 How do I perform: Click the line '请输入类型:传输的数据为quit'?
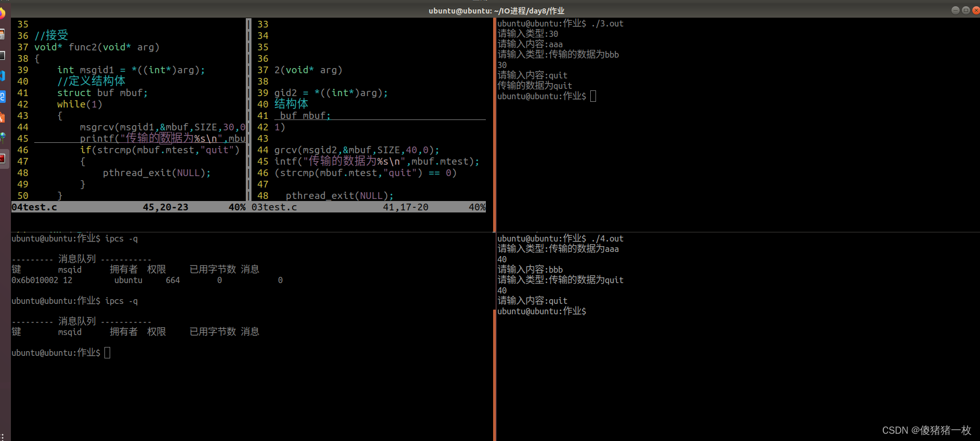(561, 280)
